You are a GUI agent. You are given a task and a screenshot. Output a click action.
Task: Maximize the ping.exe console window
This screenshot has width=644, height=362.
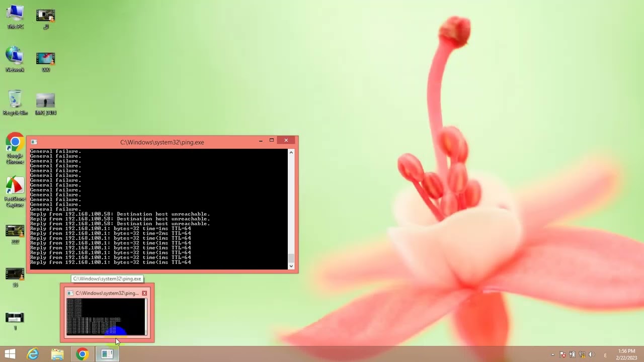(272, 141)
